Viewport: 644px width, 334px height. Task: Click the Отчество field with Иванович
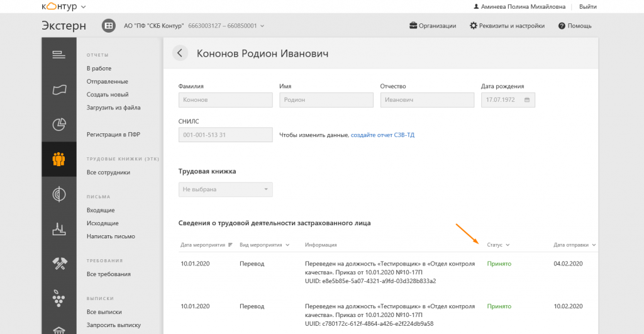click(x=427, y=100)
